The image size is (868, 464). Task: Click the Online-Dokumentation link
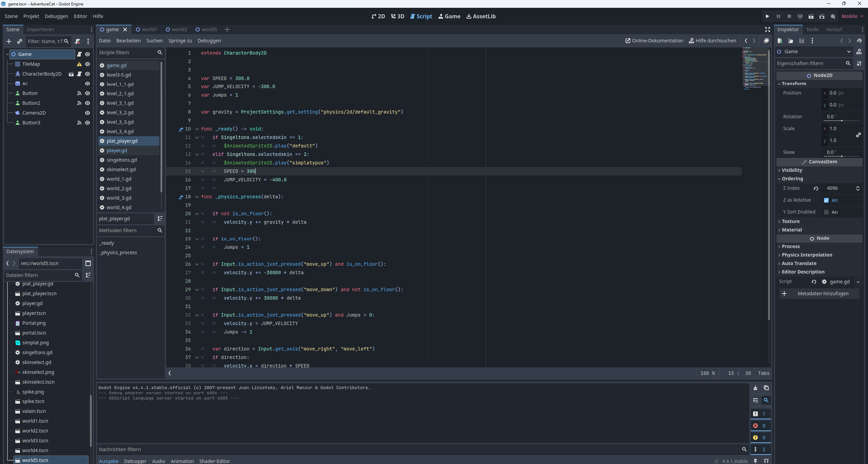click(654, 41)
